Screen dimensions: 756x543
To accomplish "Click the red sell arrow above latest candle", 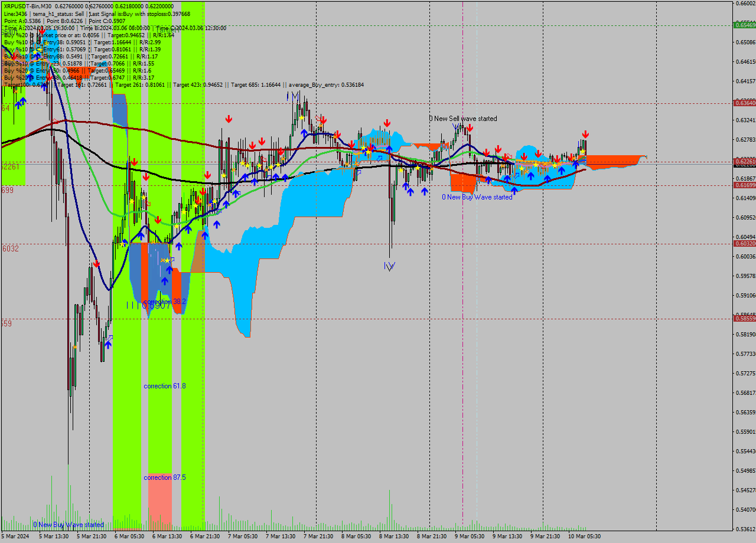I will (585, 134).
